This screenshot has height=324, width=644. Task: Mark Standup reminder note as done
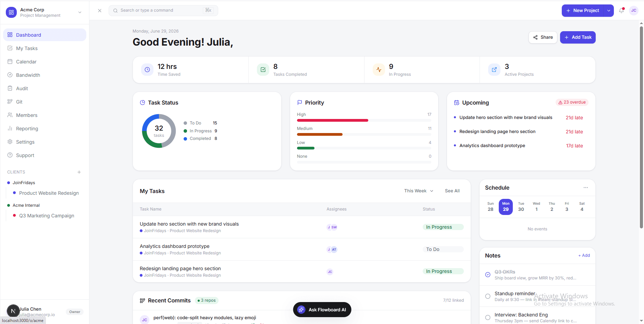[488, 296]
